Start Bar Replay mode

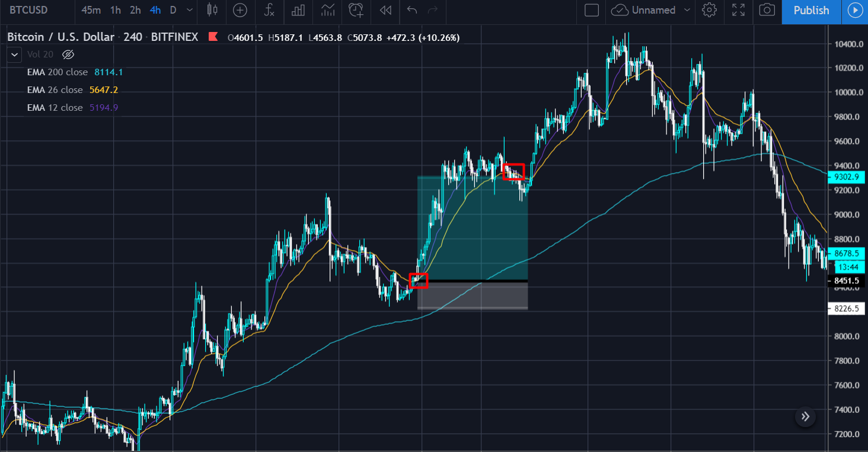click(385, 11)
